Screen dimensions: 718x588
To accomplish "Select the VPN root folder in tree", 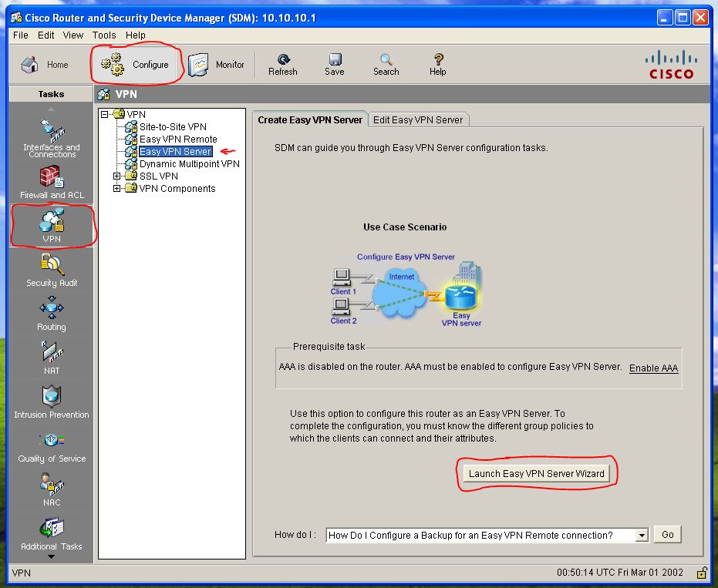I will pyautogui.click(x=136, y=114).
